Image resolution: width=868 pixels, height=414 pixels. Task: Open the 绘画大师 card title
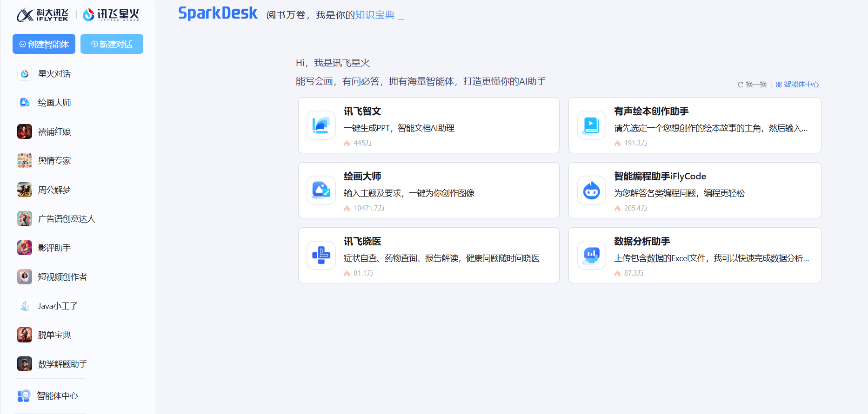click(x=362, y=177)
